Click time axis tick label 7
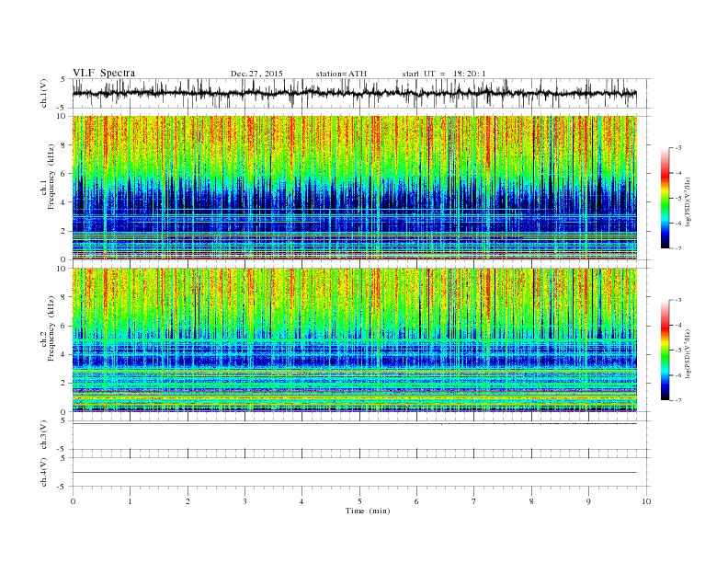 [473, 501]
